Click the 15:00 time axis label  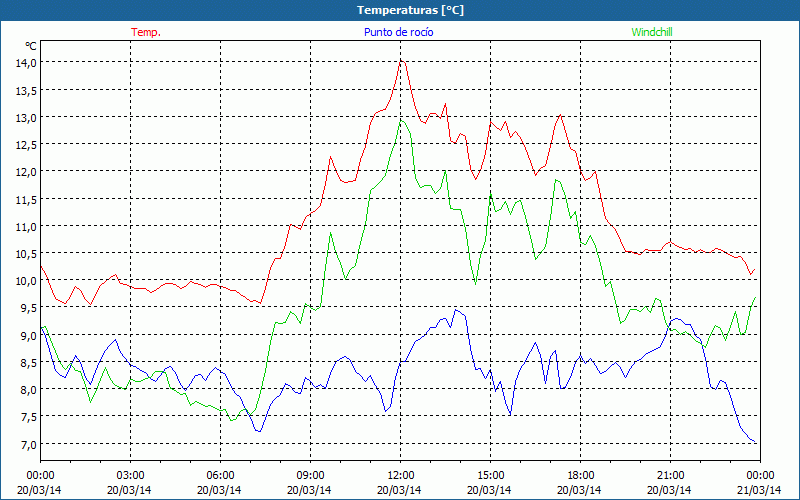[490, 476]
